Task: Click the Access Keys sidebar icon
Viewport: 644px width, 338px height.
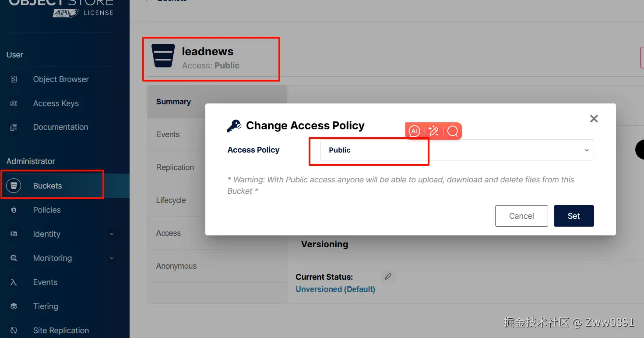Action: (14, 103)
